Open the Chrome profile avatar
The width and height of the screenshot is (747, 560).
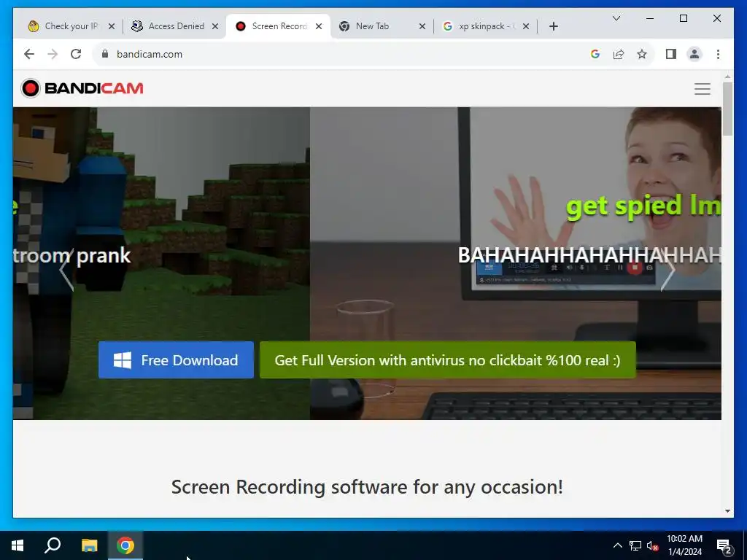pyautogui.click(x=694, y=54)
